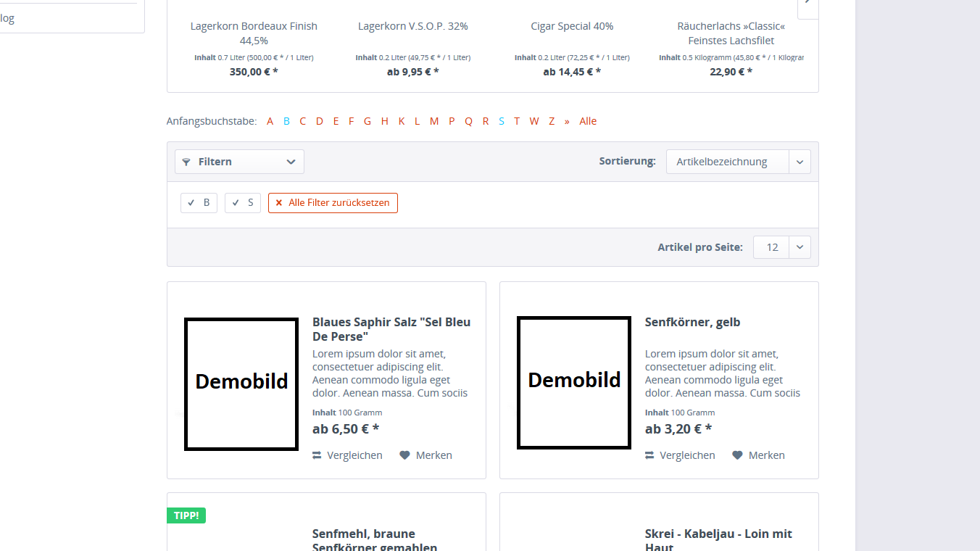
Task: Click the » link after letter Z
Action: point(567,121)
